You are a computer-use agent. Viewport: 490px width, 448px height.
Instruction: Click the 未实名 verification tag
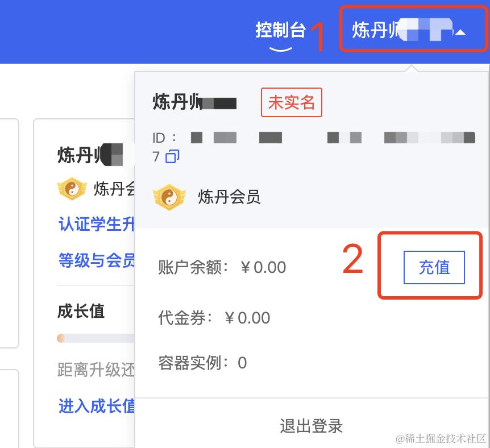click(x=291, y=102)
